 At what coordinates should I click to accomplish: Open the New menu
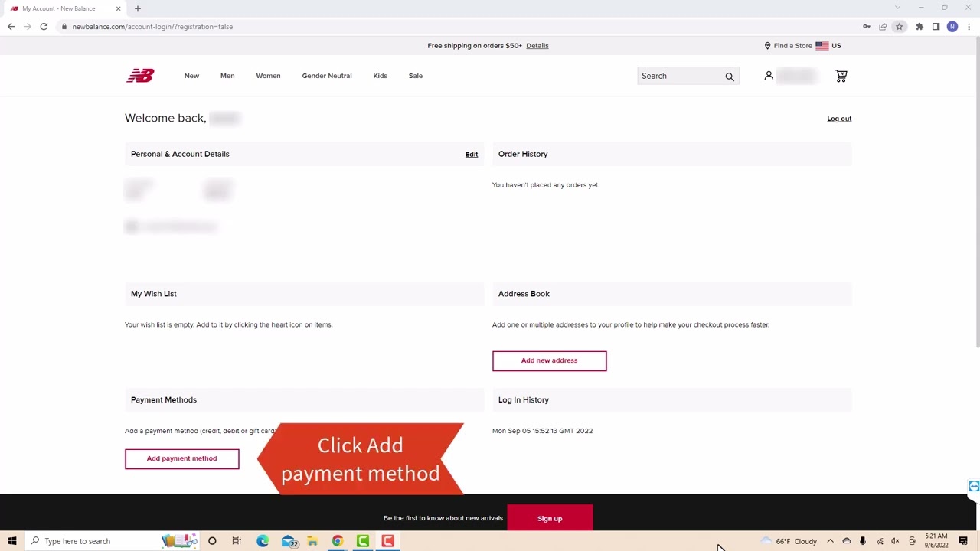(191, 76)
